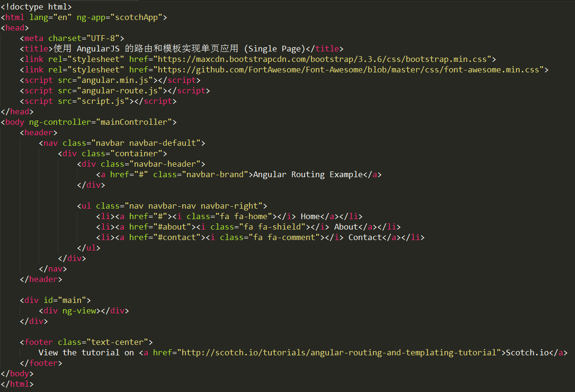The image size is (575, 392).
Task: Click the closing "</footer>" tag
Action: click(41, 363)
